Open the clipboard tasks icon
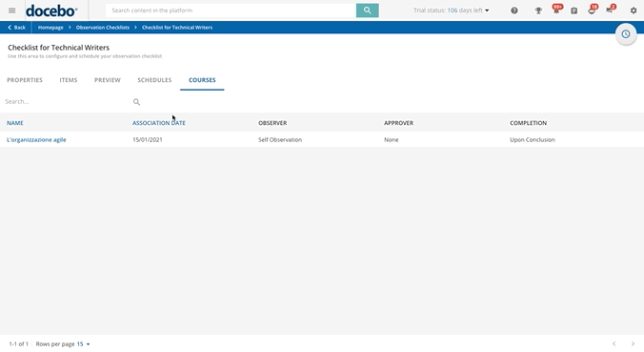Screen dimensions: 644x352 (574, 10)
